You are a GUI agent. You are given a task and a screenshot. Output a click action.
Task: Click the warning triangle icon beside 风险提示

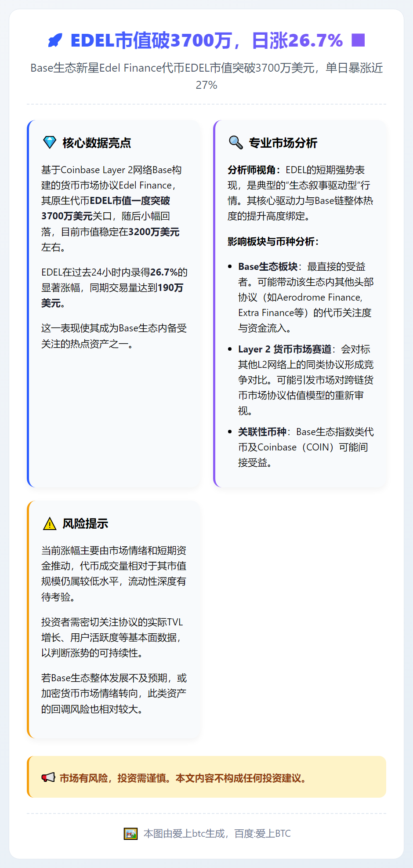tap(50, 523)
